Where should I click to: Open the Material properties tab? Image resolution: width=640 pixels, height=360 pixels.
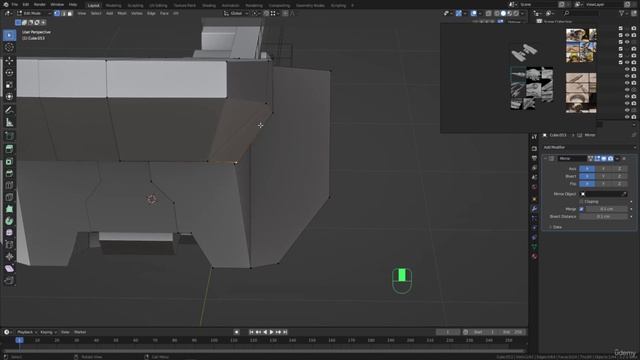534,256
